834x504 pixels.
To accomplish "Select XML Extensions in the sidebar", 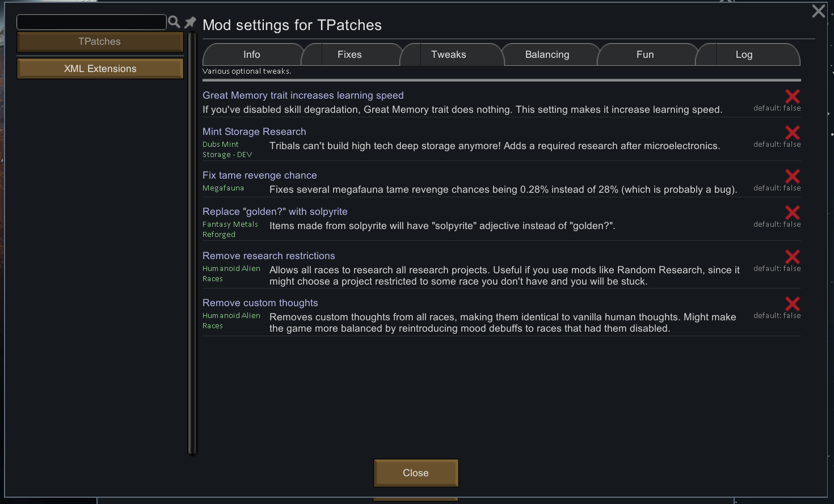I will [100, 68].
